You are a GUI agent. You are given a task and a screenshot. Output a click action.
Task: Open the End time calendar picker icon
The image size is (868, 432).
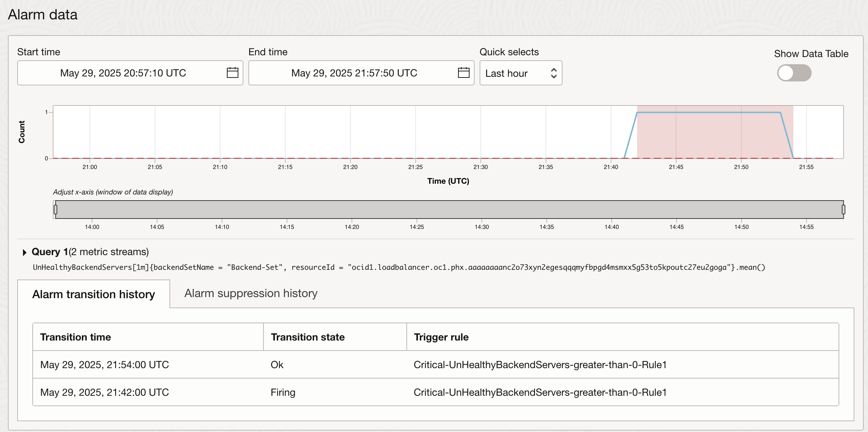[x=463, y=73]
